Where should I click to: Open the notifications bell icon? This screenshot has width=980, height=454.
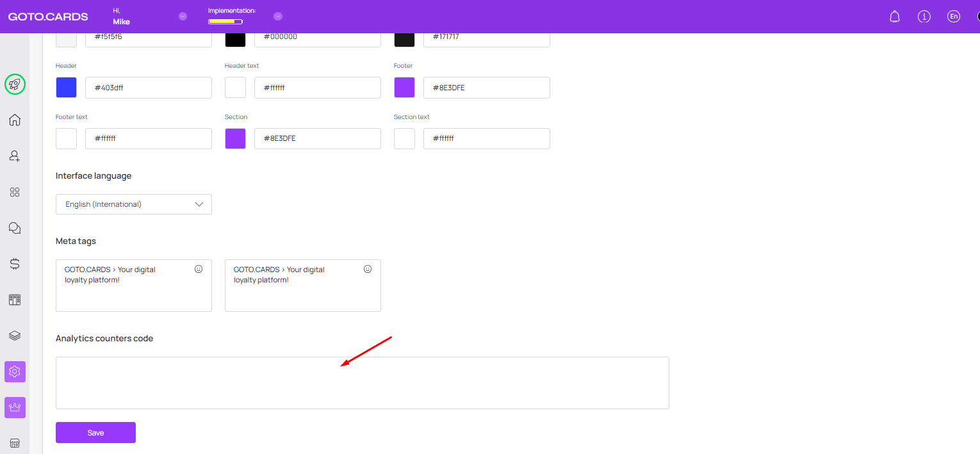895,17
